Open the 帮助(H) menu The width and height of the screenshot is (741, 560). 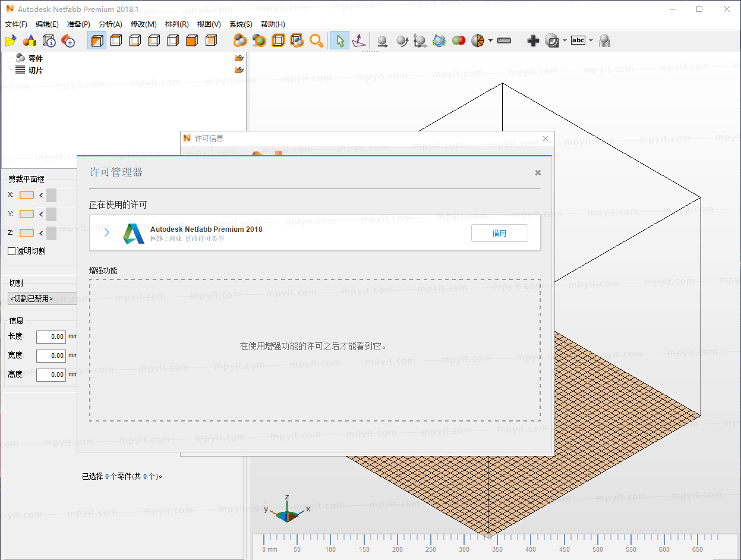click(273, 24)
